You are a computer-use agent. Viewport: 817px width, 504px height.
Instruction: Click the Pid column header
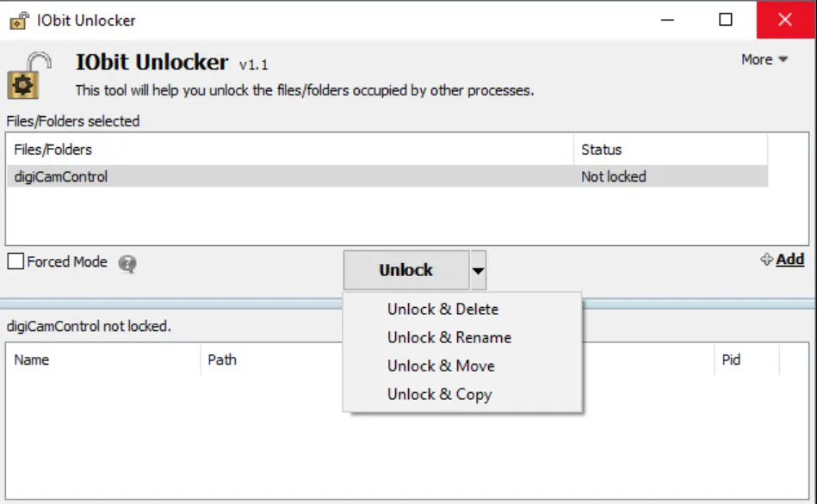point(730,360)
